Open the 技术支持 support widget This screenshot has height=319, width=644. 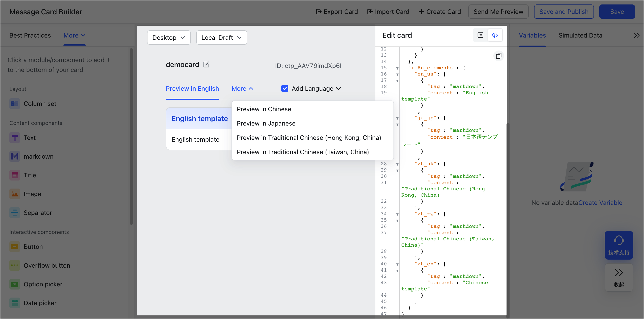pos(619,245)
